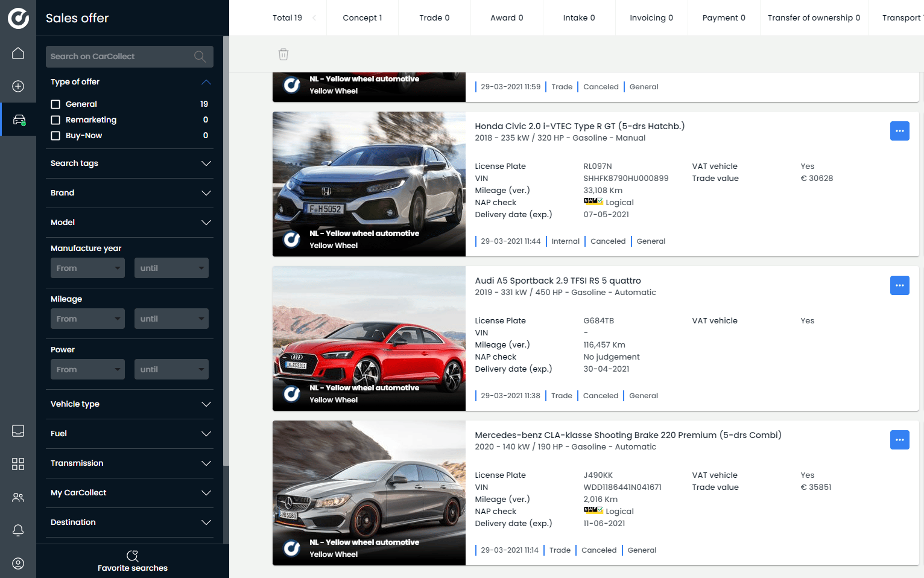Open the Honda Civic Type R title
The image size is (924, 578).
(x=580, y=126)
